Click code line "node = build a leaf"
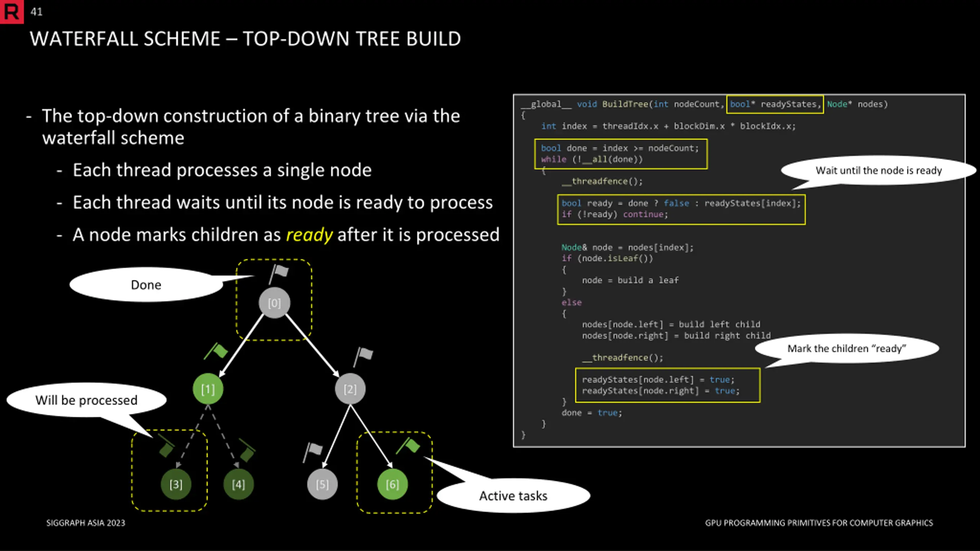Viewport: 980px width, 551px height. pos(630,280)
